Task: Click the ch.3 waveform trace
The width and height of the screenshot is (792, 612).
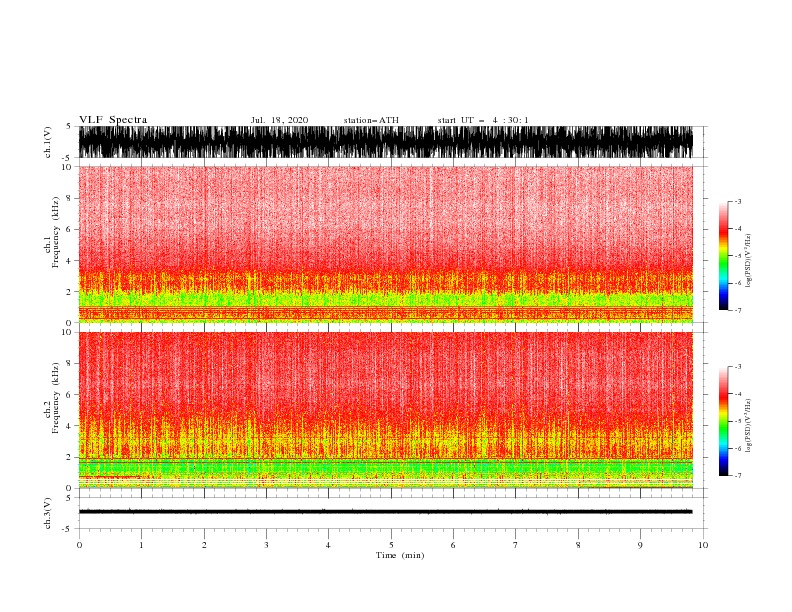Action: 386,512
